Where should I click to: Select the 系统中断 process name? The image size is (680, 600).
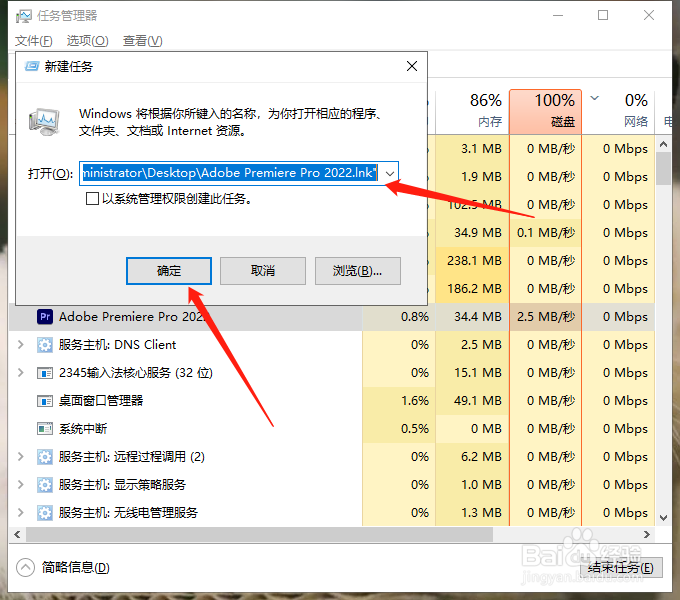click(83, 429)
